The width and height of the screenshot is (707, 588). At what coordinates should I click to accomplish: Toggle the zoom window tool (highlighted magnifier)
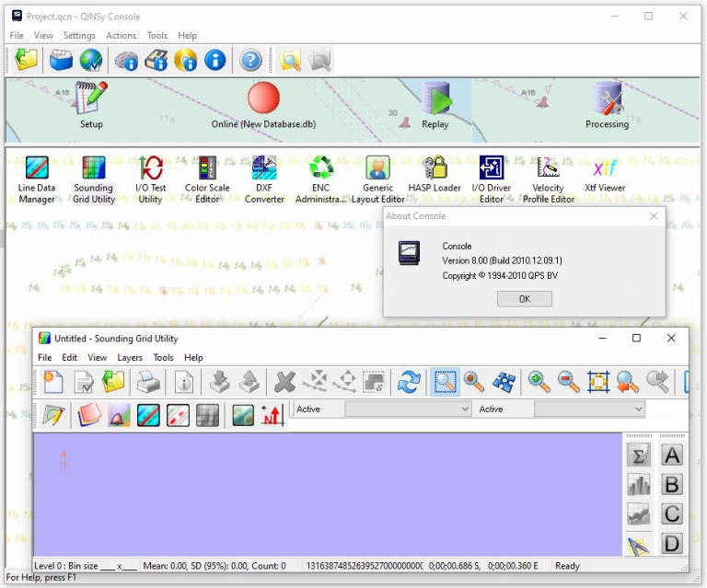(445, 382)
